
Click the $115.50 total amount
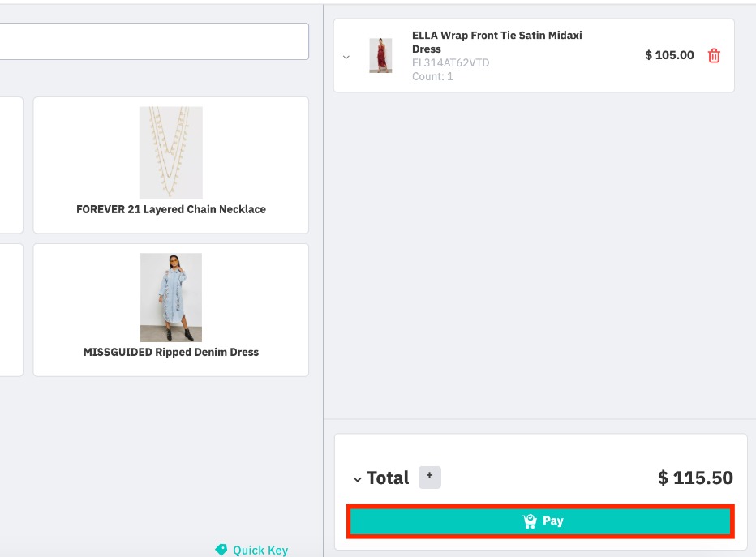point(695,478)
